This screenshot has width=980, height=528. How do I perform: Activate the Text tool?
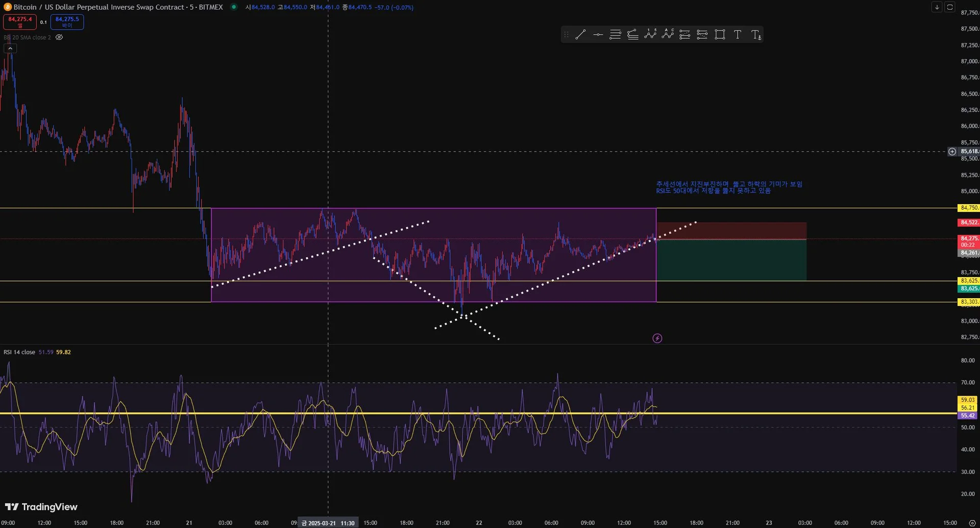tap(738, 35)
